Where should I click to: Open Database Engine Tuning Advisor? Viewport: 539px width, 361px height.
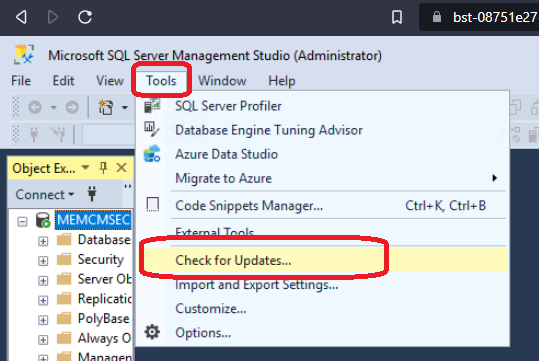(323, 130)
